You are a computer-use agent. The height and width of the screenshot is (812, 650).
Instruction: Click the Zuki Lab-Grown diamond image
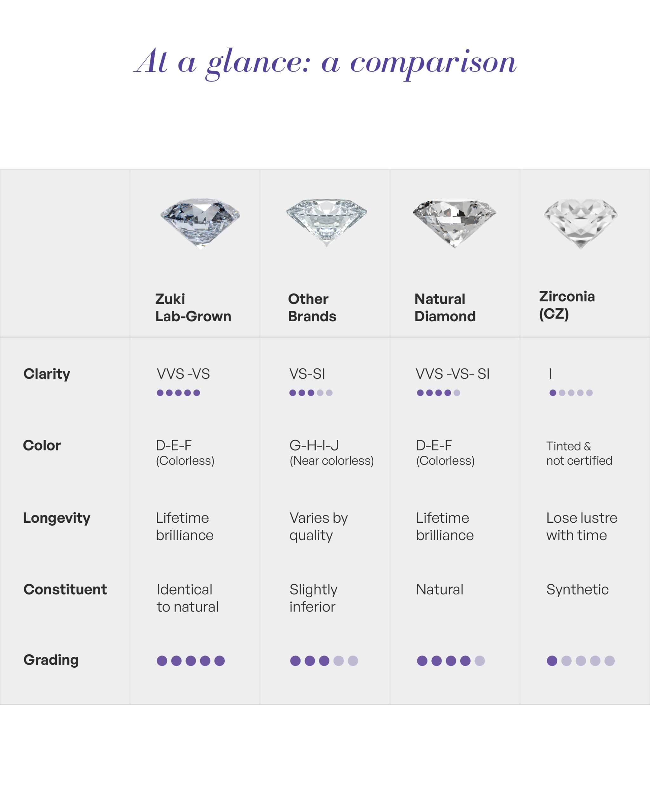click(x=200, y=224)
